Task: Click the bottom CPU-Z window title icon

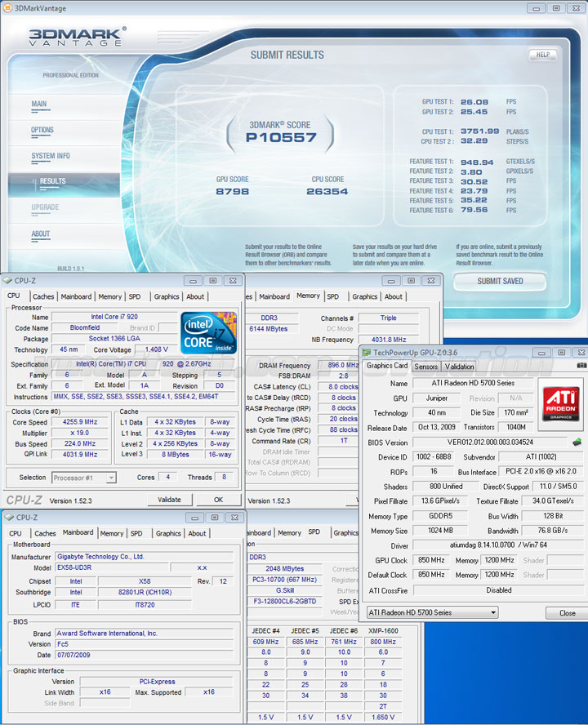Action: [9, 517]
